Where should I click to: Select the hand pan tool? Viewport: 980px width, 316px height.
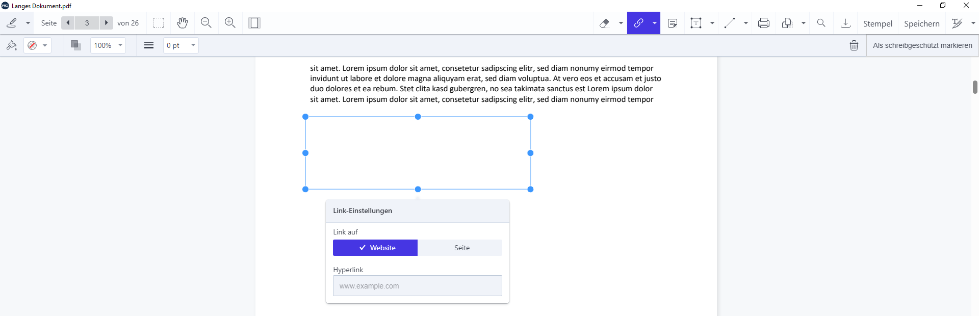(x=183, y=23)
